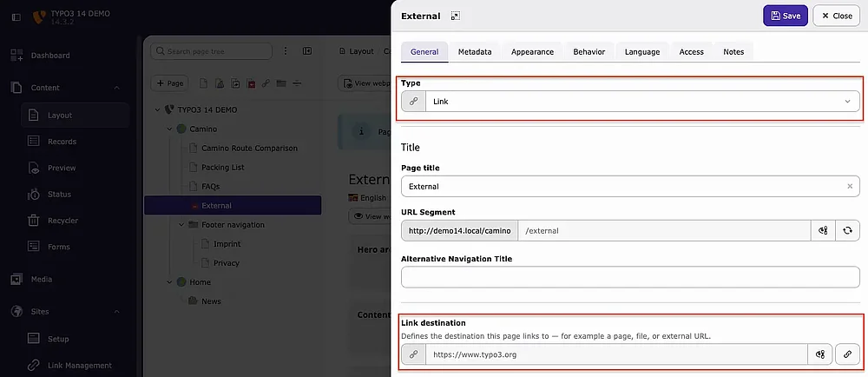868x377 pixels.
Task: Toggle Link destination edit lock icon
Action: pos(820,354)
